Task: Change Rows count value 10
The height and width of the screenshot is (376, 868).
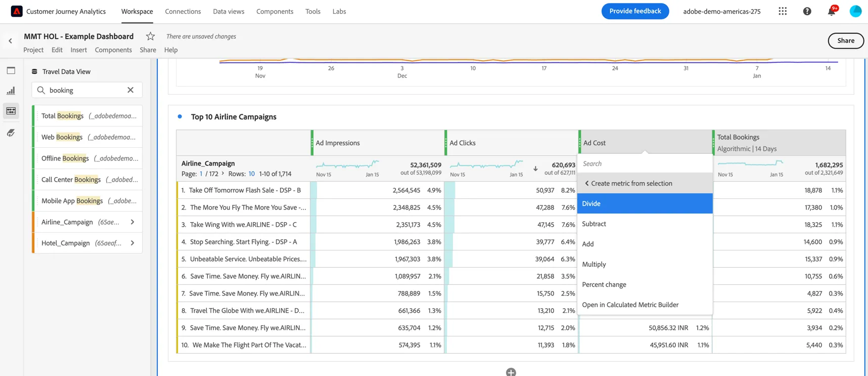Action: 251,174
